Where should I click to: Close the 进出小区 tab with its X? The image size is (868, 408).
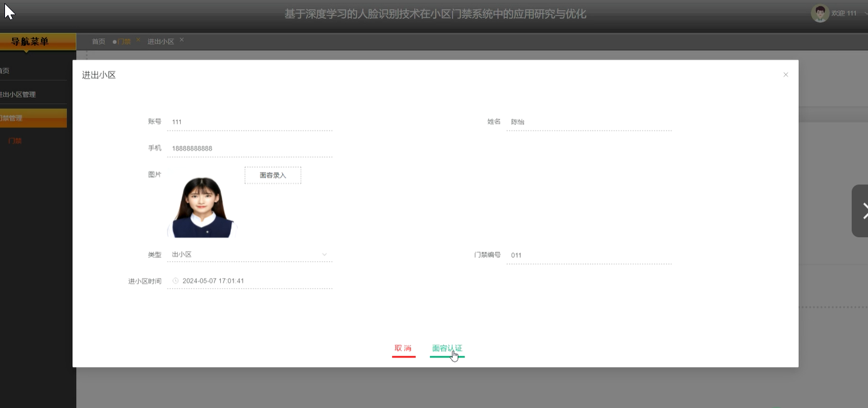coord(181,40)
